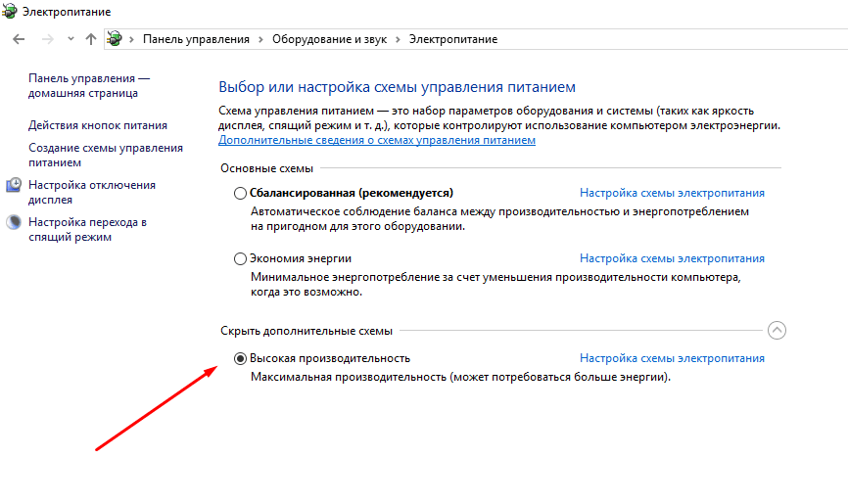This screenshot has width=848, height=504.
Task: Click the Электропитание title bar icon
Action: [x=10, y=12]
